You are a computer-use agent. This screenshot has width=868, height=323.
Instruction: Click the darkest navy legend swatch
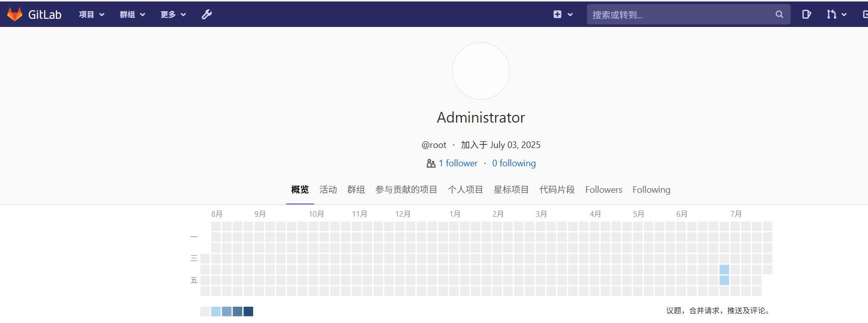coord(248,311)
